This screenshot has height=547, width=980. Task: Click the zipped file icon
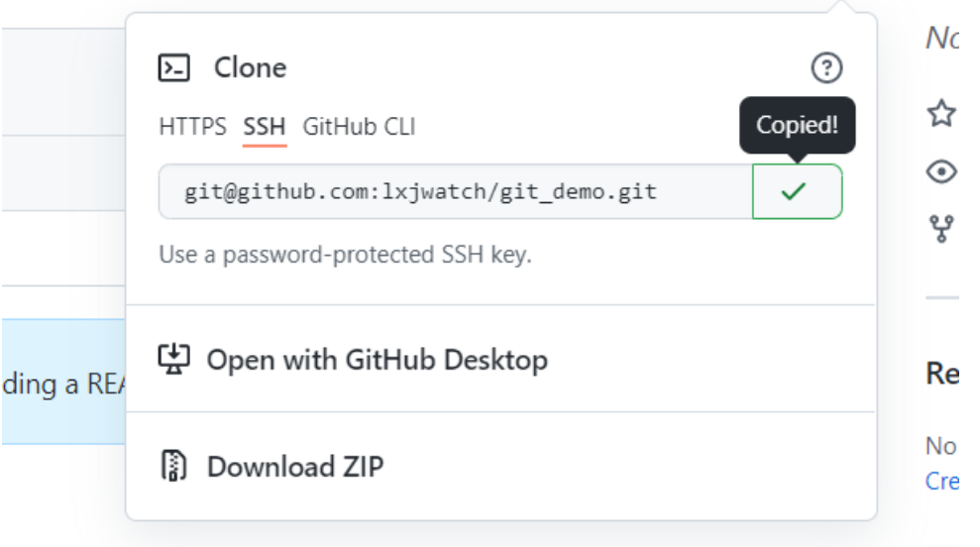click(x=173, y=466)
